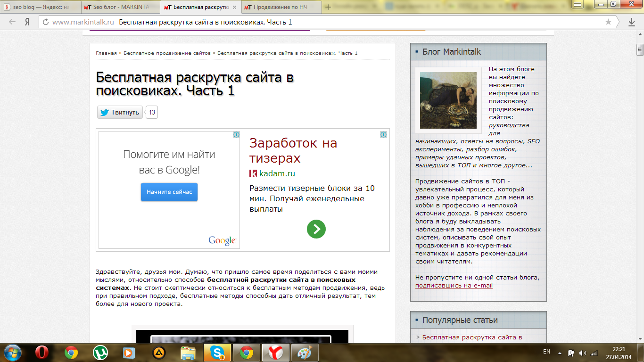Image resolution: width=644 pixels, height=362 pixels.
Task: Open the downloads arrow icon
Action: [632, 22]
